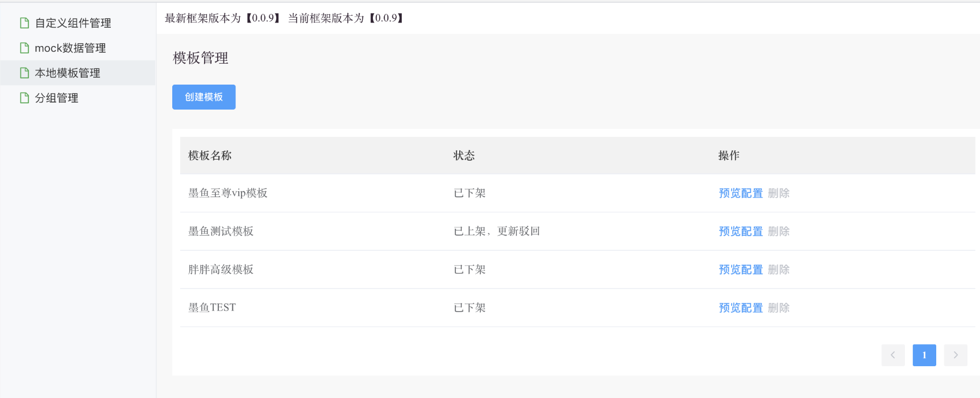Open 预览配置 for 墨鱼测试模板
Image resolution: width=980 pixels, height=398 pixels.
pos(741,232)
